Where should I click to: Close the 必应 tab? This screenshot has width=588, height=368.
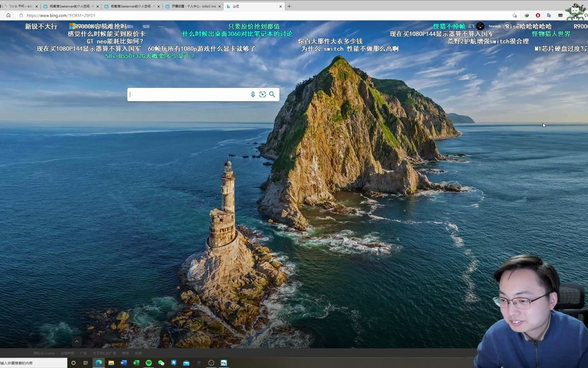pyautogui.click(x=280, y=6)
